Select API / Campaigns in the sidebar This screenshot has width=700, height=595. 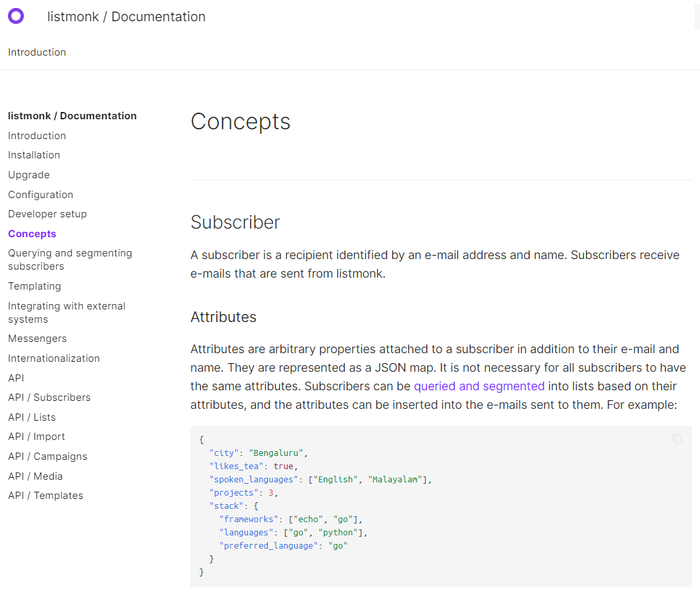pyautogui.click(x=48, y=456)
